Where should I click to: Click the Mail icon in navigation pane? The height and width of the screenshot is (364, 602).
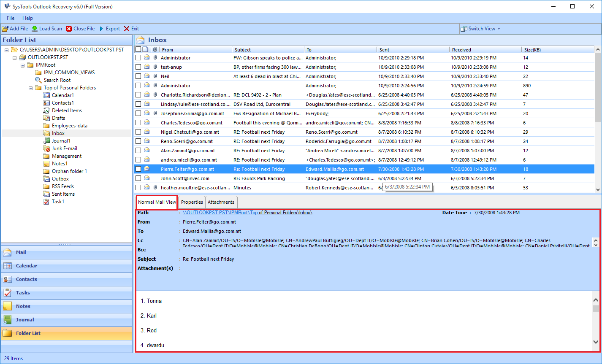coord(8,252)
